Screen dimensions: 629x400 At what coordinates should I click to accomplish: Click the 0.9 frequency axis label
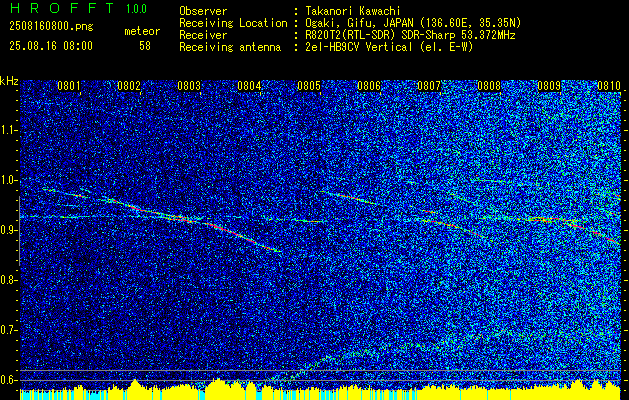coord(8,230)
